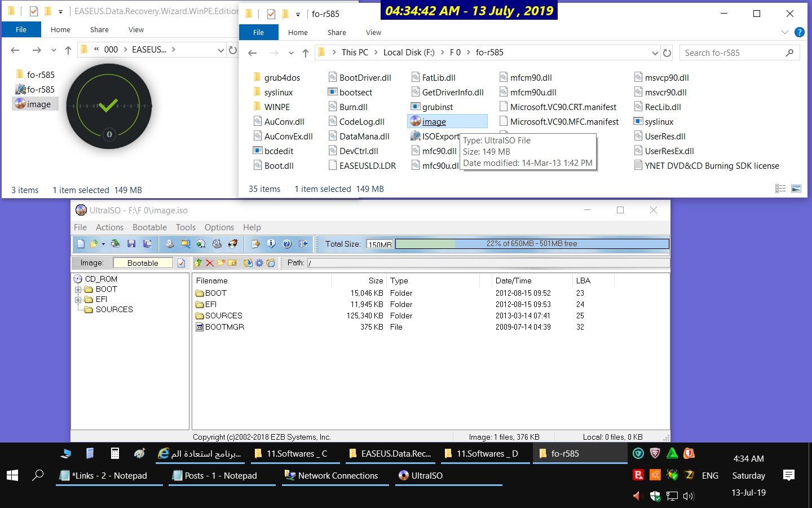Open Calculator from the taskbar
Viewport: 812px width, 508px height.
point(115,453)
